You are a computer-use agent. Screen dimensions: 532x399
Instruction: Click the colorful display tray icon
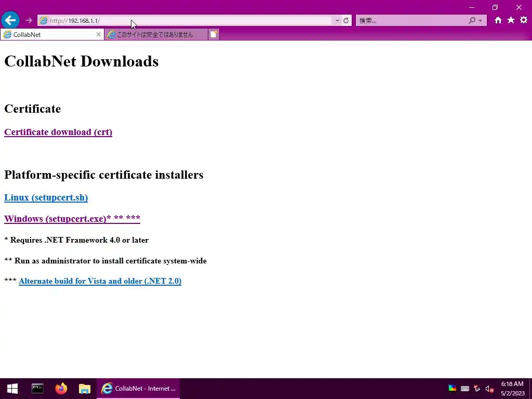click(x=453, y=389)
